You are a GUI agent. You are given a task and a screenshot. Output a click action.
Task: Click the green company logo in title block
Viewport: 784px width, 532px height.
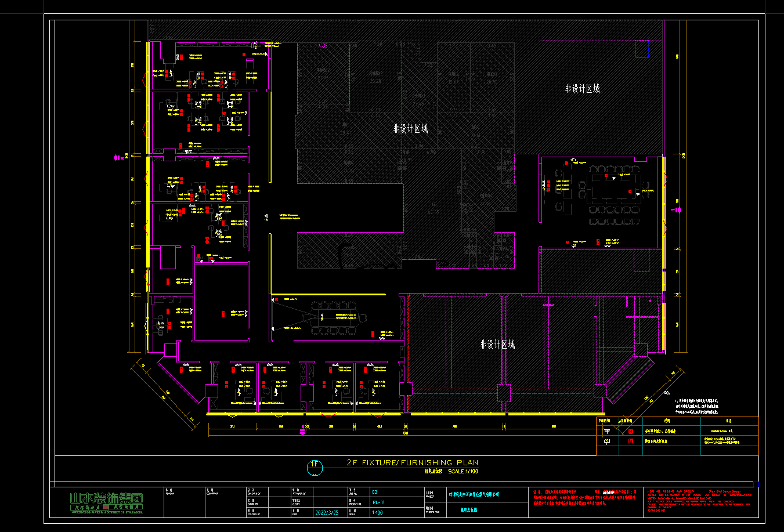[106, 501]
